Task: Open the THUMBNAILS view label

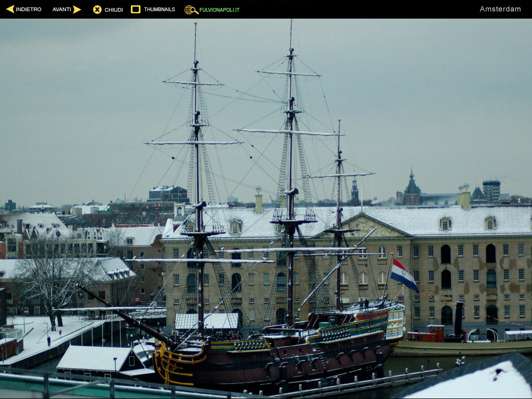Action: pos(160,10)
